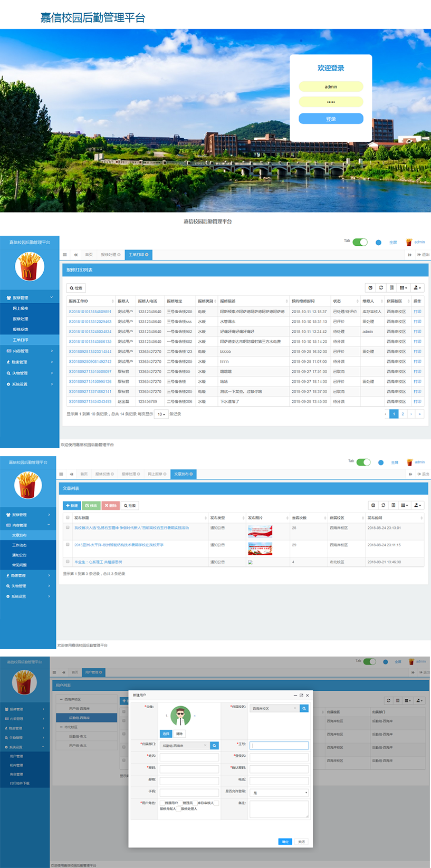This screenshot has height=868, width=431.
Task: Open the 是否允许登录 dropdown in 新建用户 dialog
Action: [279, 793]
